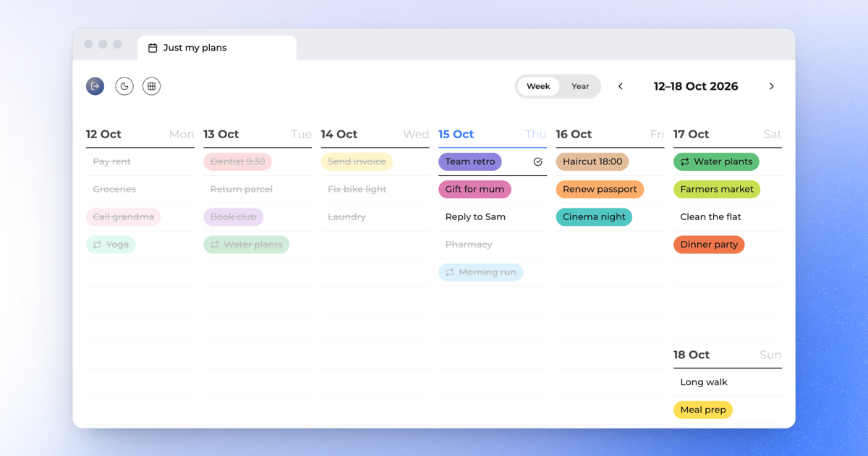Toggle dark mode moon icon
The width and height of the screenshot is (868, 456).
click(x=124, y=86)
